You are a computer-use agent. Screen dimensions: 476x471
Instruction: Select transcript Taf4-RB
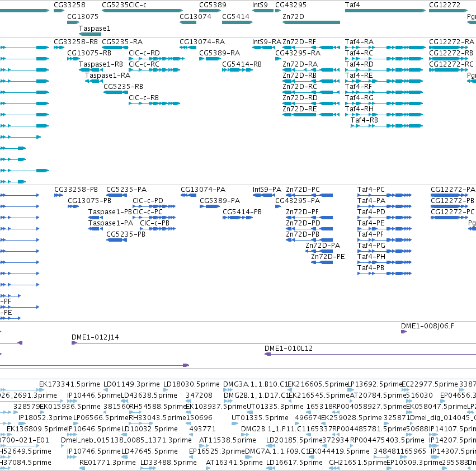click(x=364, y=120)
